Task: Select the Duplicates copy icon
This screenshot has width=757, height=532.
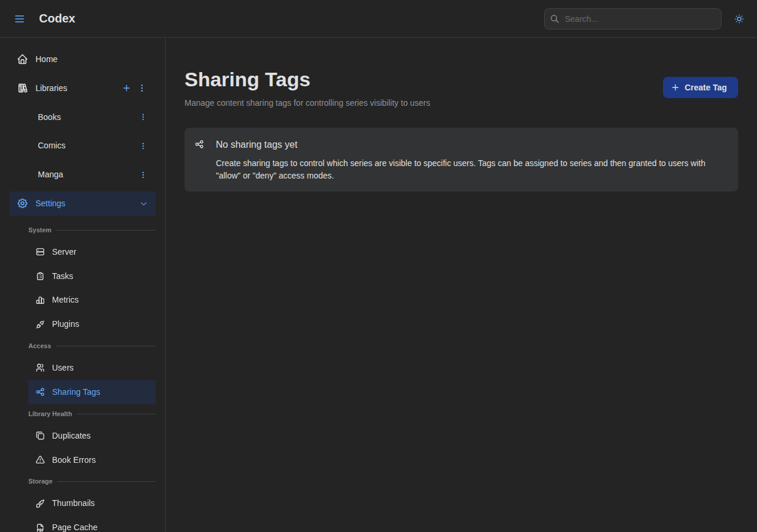Action: pos(40,436)
